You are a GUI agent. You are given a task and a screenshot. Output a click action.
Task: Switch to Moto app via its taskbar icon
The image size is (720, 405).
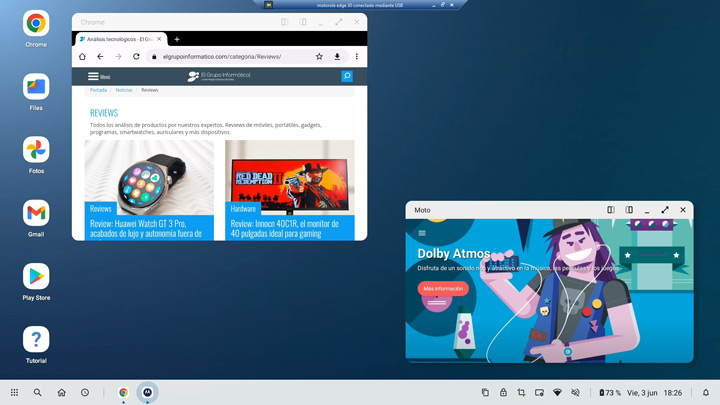point(147,393)
